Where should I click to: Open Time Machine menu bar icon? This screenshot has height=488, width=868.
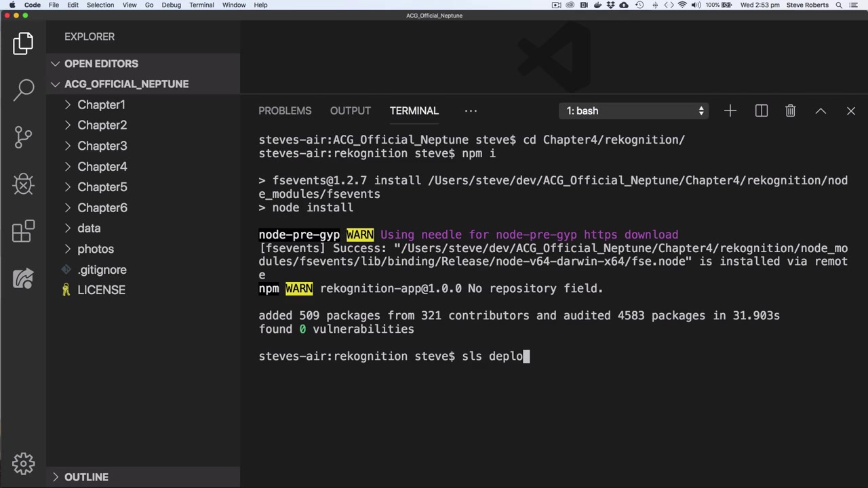click(640, 5)
